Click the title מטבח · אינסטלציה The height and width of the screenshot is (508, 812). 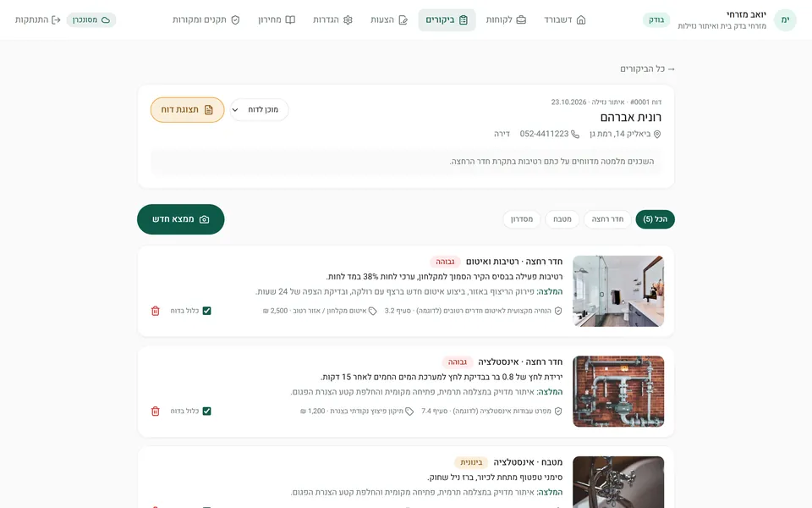coord(528,462)
